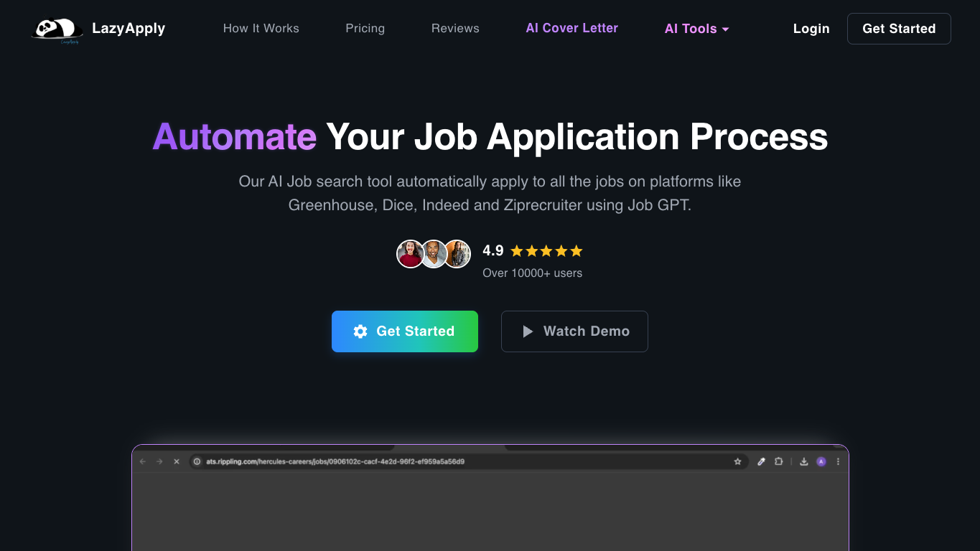Open the How It Works page
Image resolution: width=980 pixels, height=551 pixels.
(261, 29)
